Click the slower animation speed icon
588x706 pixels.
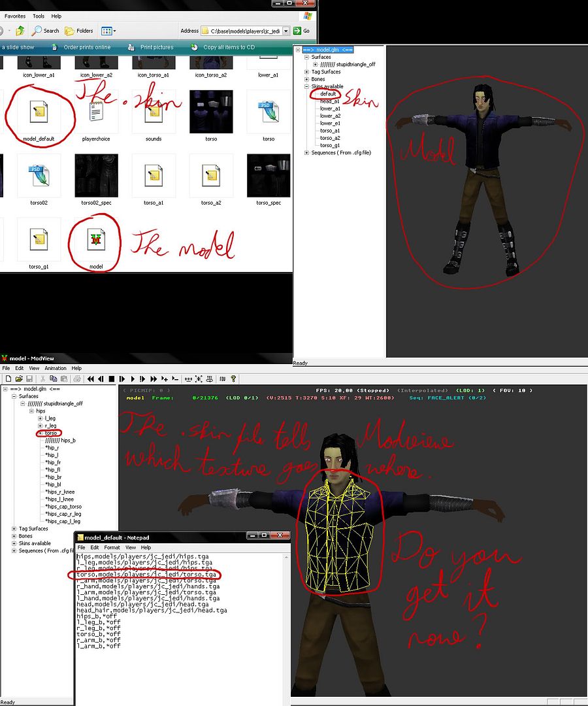(176, 379)
